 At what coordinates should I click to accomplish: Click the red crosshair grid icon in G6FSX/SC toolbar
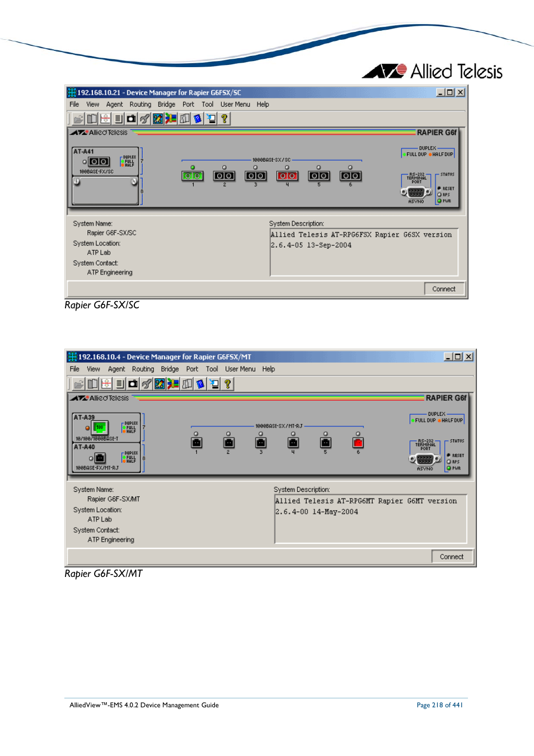point(105,119)
